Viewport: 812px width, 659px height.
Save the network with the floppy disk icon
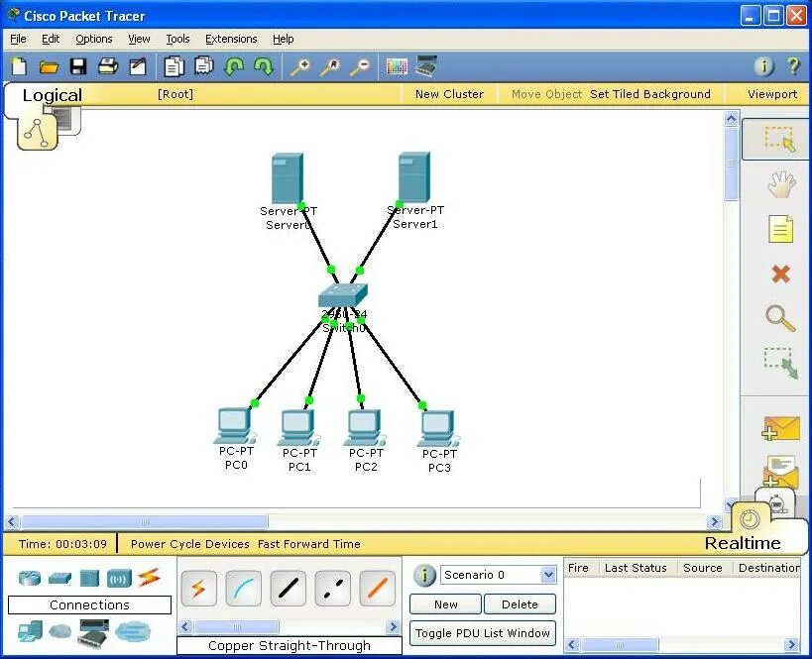[x=78, y=66]
